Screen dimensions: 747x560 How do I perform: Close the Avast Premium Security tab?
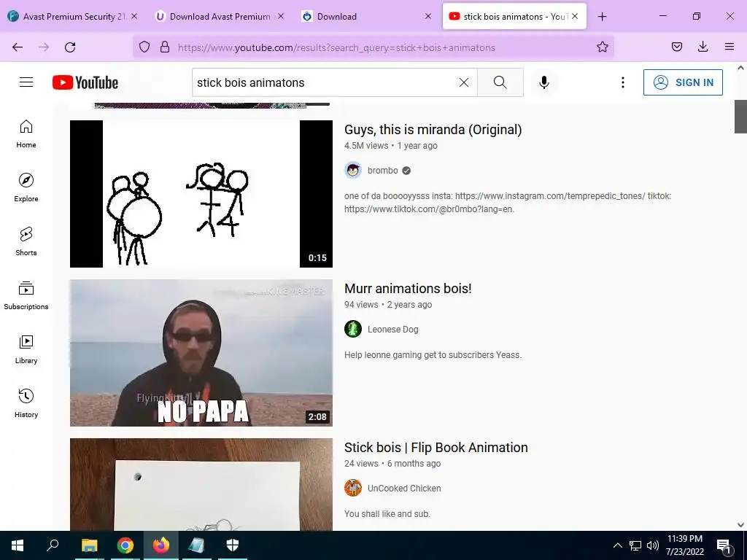point(134,17)
